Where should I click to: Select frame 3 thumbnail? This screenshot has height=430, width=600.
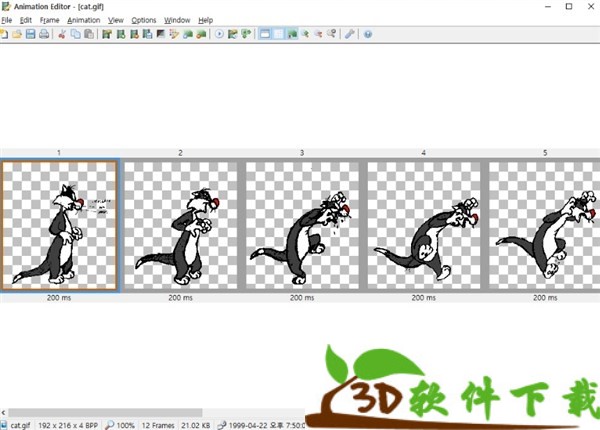(302, 225)
